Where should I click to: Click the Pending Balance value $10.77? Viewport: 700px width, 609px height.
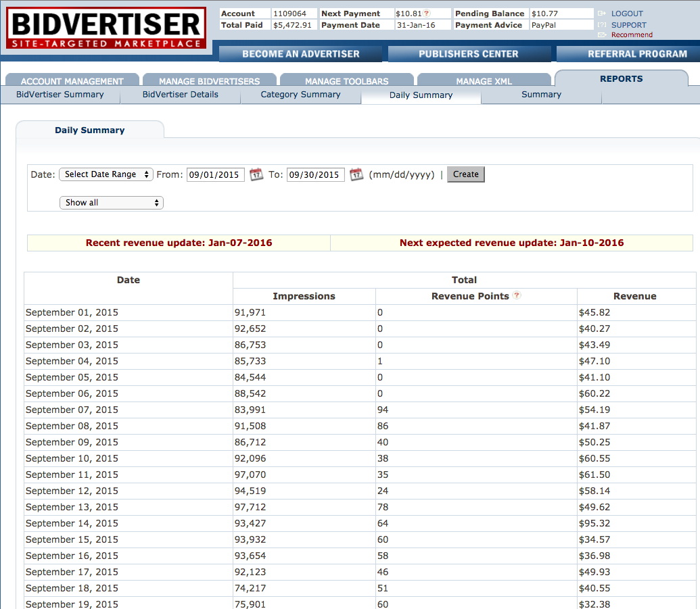544,14
